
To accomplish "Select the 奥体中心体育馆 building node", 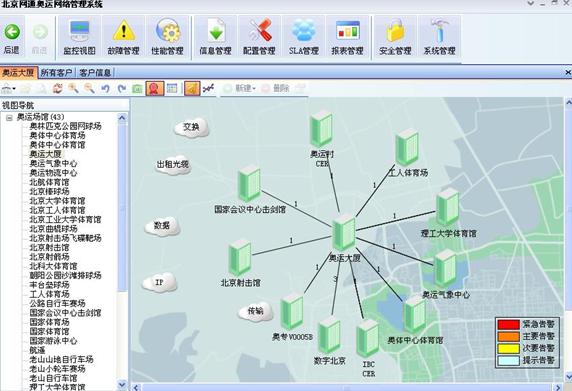I will (415, 314).
